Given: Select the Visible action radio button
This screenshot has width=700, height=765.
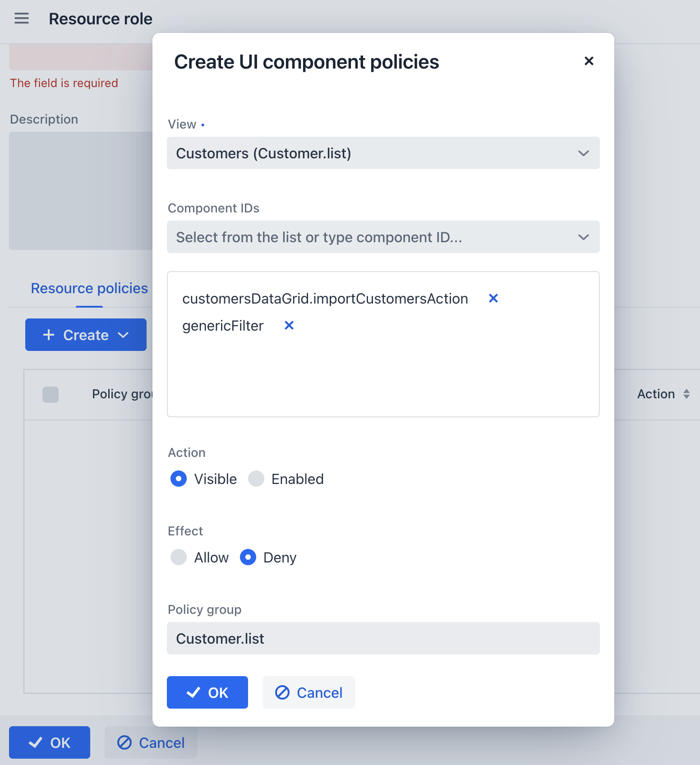Looking at the screenshot, I should coord(179,479).
